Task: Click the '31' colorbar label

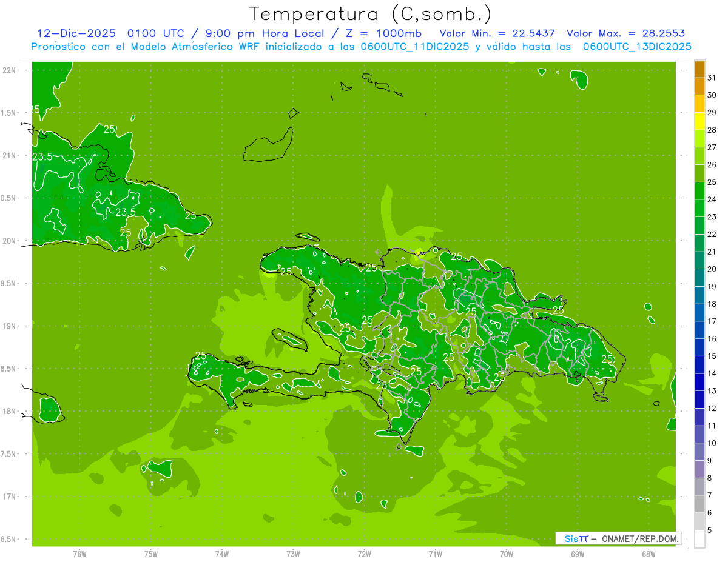Action: coord(712,78)
